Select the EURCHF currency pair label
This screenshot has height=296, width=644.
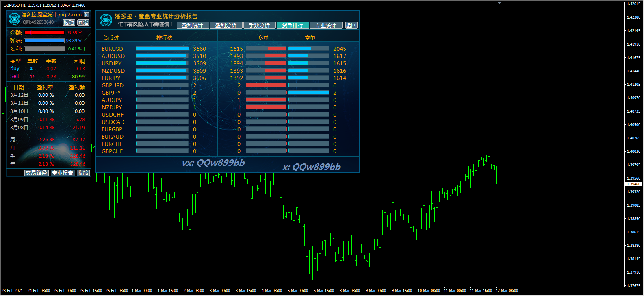[112, 144]
